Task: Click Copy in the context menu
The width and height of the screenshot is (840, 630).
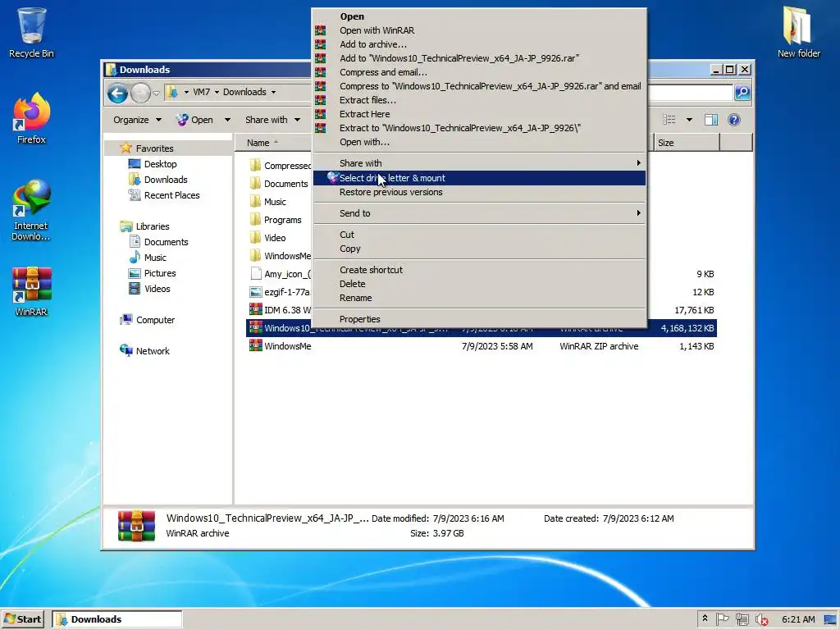Action: (479, 249)
